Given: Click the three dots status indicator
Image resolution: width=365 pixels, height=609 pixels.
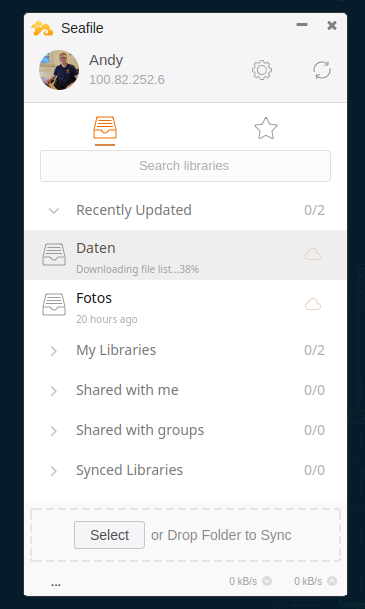Looking at the screenshot, I should pos(56,585).
